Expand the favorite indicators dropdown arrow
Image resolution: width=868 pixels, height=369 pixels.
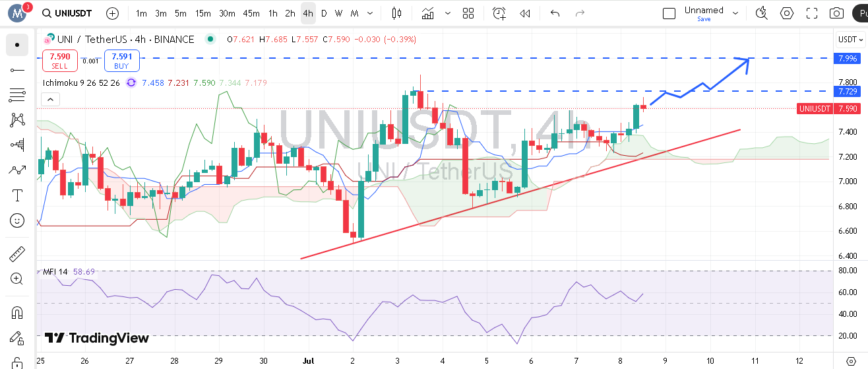point(449,13)
